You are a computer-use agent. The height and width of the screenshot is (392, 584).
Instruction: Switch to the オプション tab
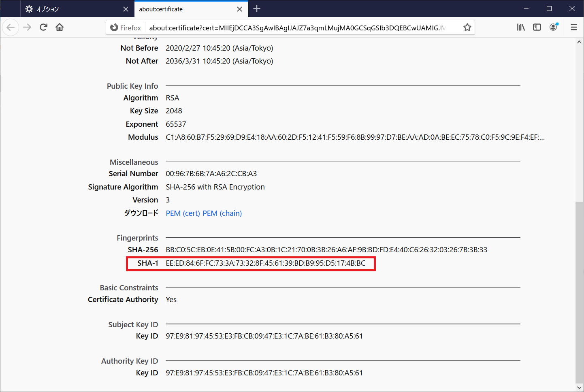tap(61, 9)
